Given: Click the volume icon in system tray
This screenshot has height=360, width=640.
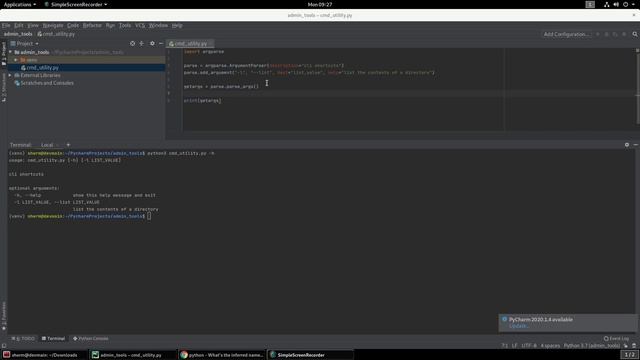Looking at the screenshot, I should point(616,4).
